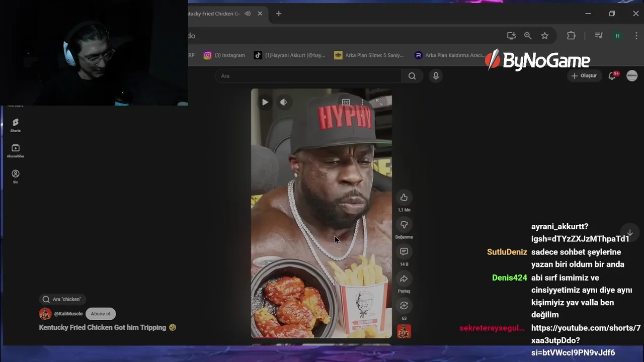
Task: Click the SutluDeniz chat username
Action: tap(507, 252)
